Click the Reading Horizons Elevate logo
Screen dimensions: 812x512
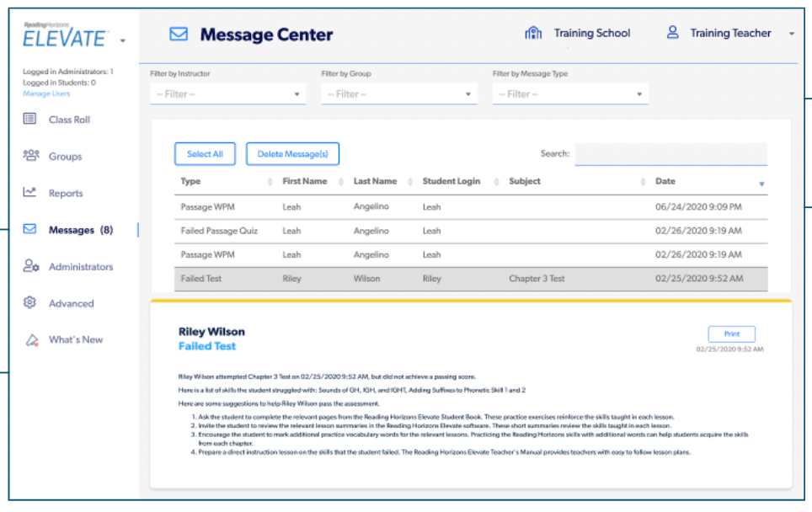click(x=65, y=35)
